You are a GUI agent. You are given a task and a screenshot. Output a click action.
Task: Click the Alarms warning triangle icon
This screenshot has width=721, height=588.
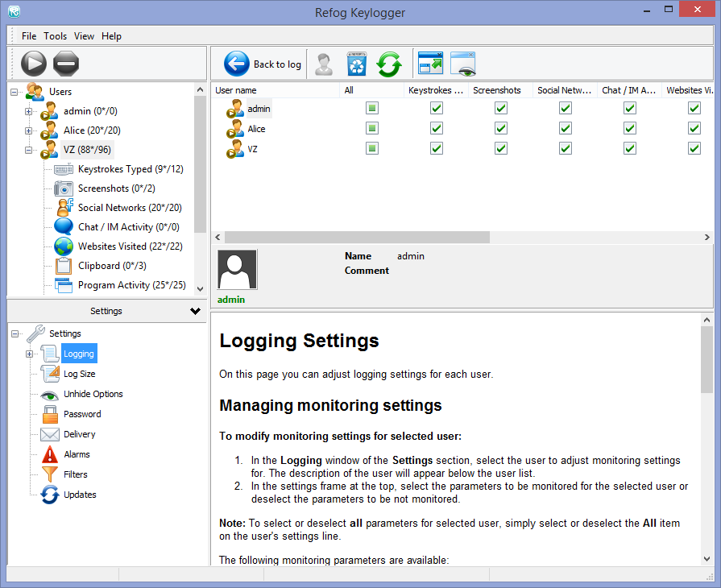click(x=50, y=454)
